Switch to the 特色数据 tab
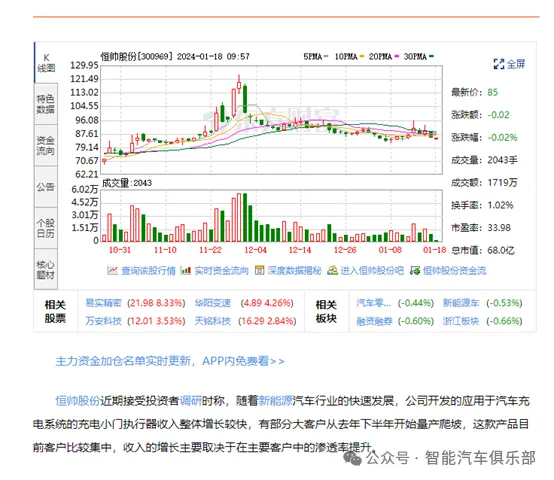The width and height of the screenshot is (554, 480). (46, 104)
